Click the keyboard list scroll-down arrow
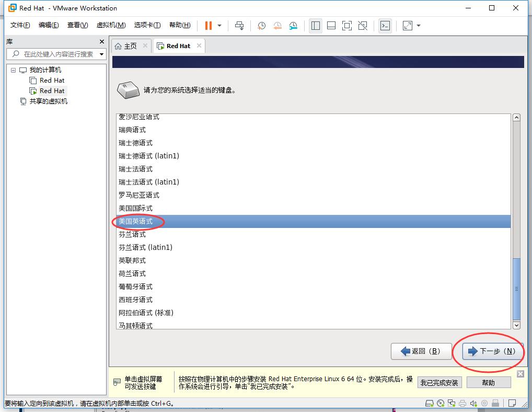 [516, 325]
